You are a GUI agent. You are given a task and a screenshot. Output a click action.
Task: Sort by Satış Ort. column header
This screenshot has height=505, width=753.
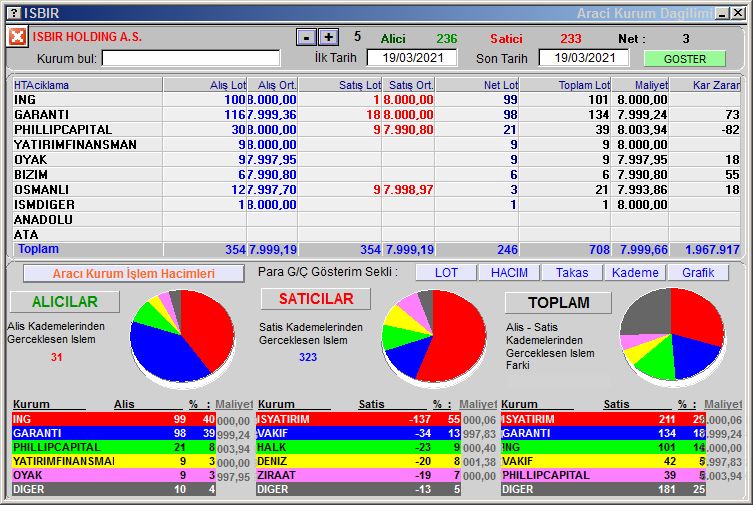408,85
